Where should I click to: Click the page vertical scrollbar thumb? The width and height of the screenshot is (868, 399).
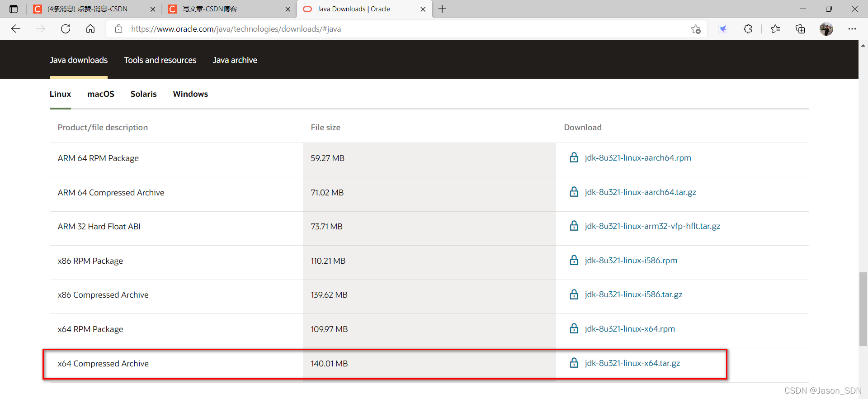[x=863, y=309]
